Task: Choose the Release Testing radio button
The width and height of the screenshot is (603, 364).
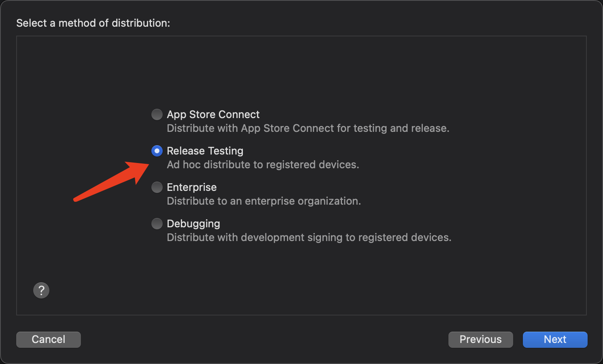Action: click(157, 151)
